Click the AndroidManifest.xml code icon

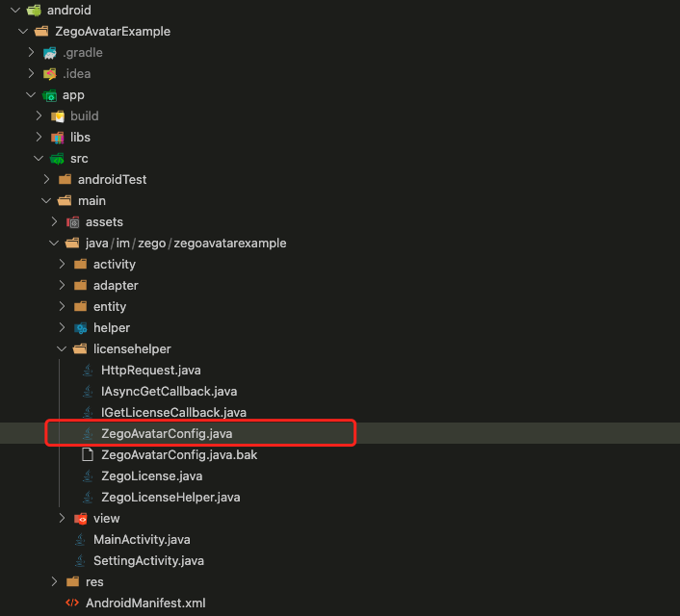(72, 603)
